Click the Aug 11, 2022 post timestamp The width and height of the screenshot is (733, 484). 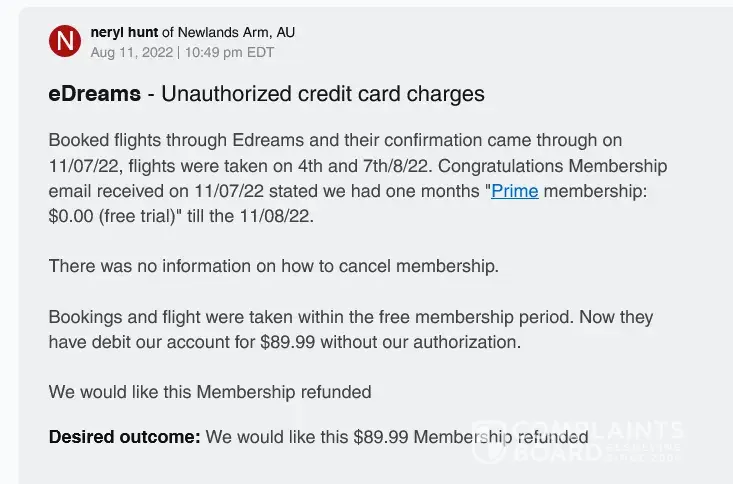(x=131, y=52)
